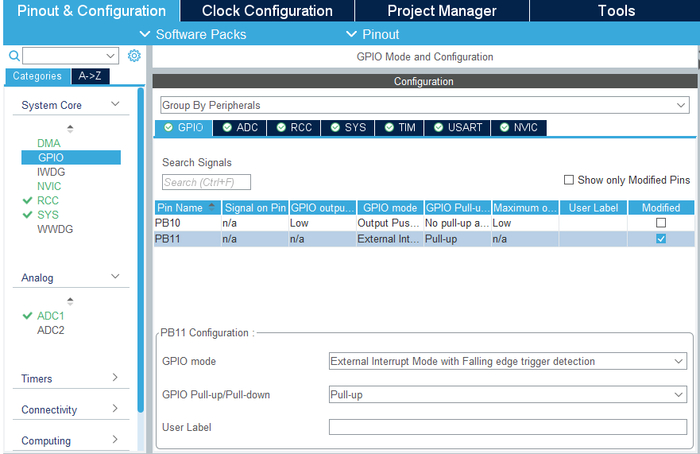
Task: Click the settings gear icon beside search
Action: [134, 56]
